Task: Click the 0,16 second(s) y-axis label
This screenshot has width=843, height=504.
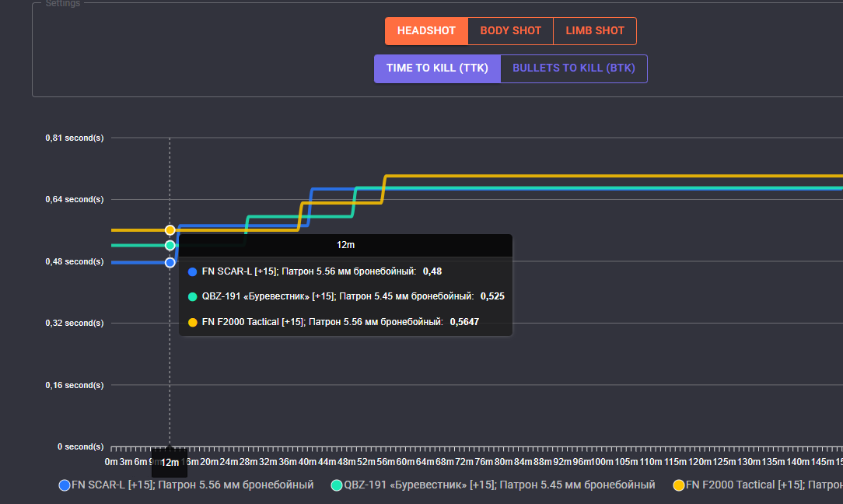Action: [74, 385]
